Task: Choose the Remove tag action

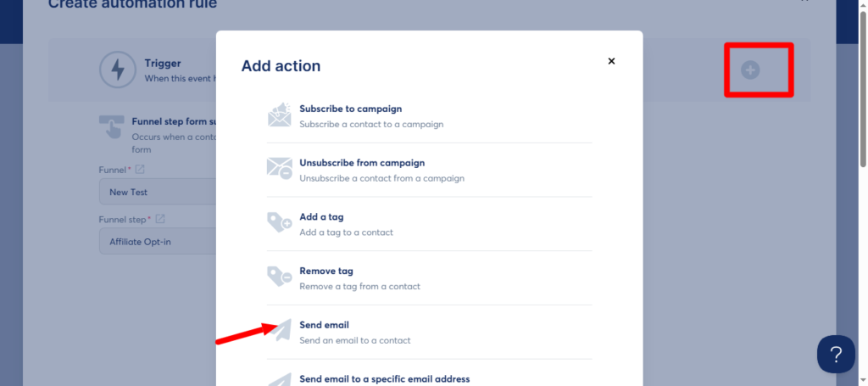Action: pos(429,278)
